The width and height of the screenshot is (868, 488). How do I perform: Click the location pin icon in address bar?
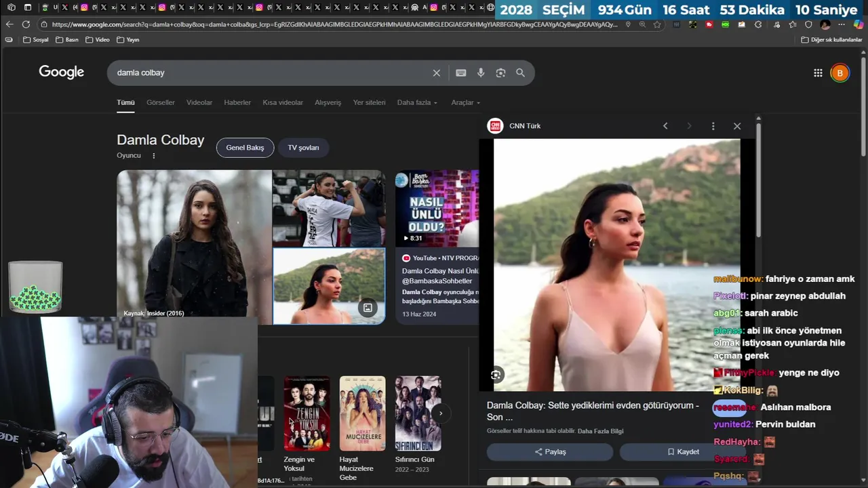[628, 24]
